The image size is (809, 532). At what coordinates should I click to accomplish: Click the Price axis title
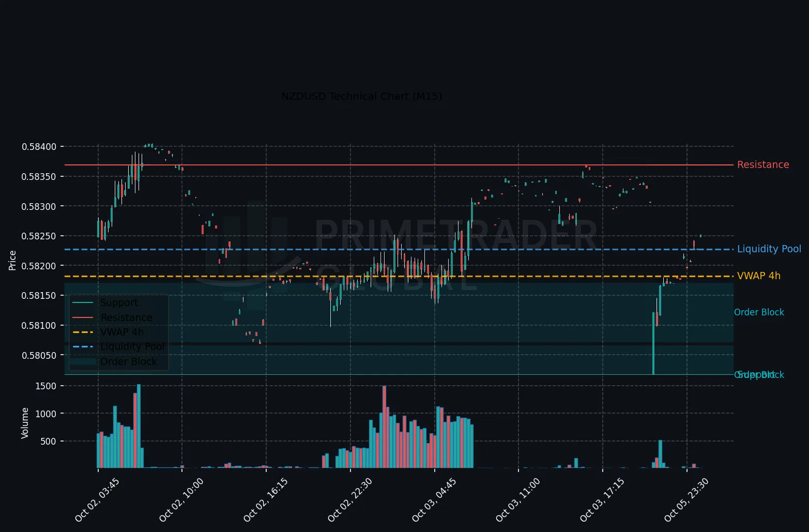point(13,260)
